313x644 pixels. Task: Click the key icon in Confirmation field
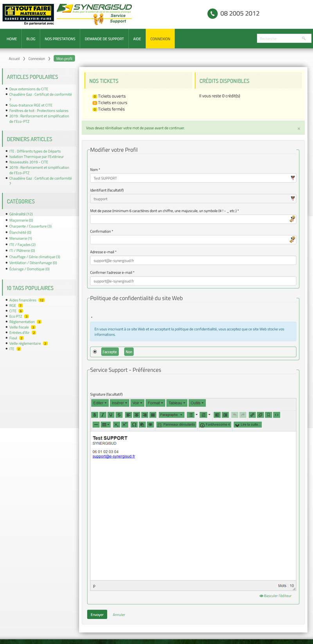point(292,239)
